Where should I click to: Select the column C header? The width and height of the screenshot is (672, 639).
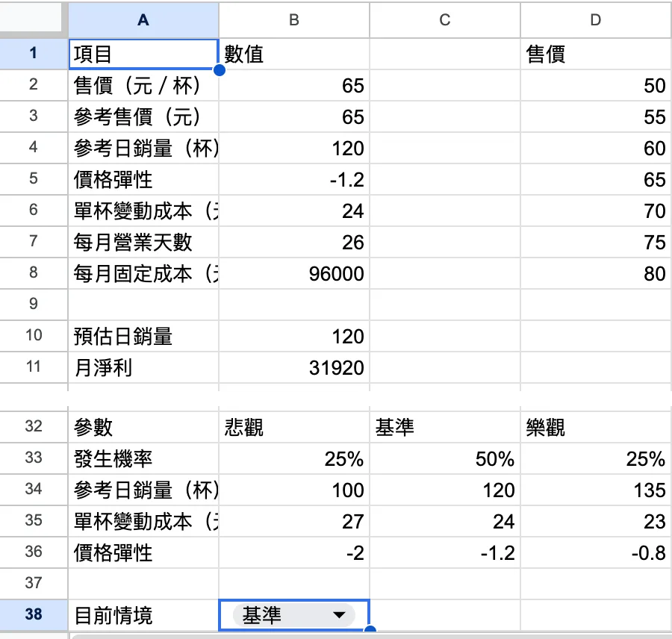point(445,19)
